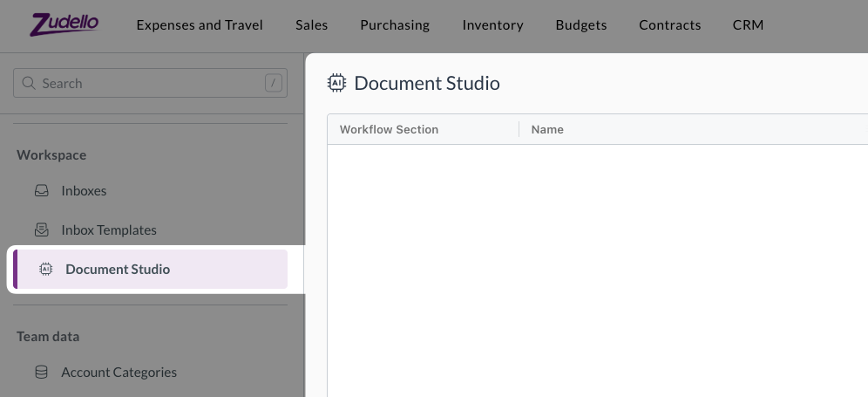Click the slash shortcut badge in search
Image resolution: width=868 pixels, height=397 pixels.
click(274, 84)
